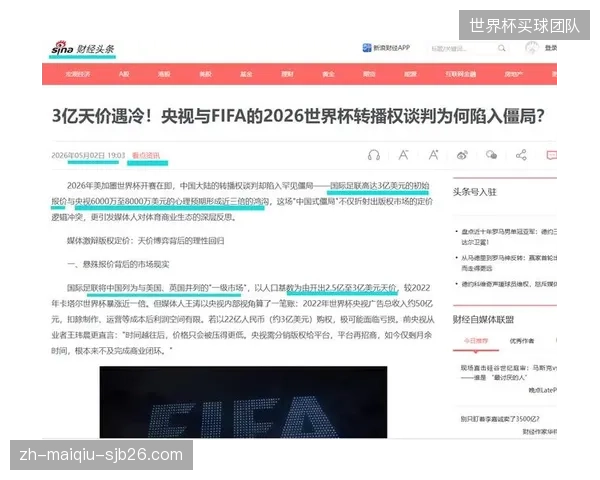Open the 港股 navigation item

pyautogui.click(x=164, y=74)
